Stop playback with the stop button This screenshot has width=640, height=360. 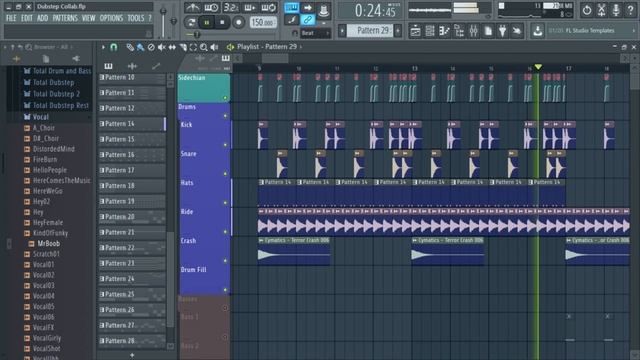(222, 22)
